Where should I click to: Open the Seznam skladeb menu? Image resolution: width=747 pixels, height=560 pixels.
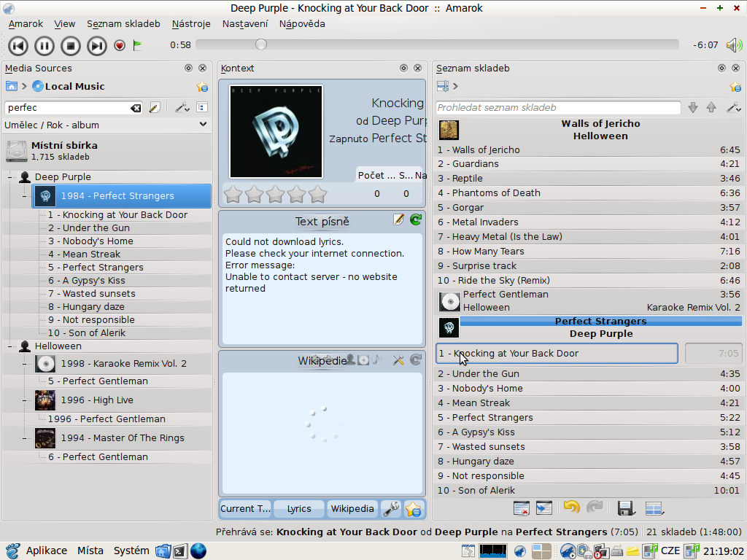click(x=123, y=24)
